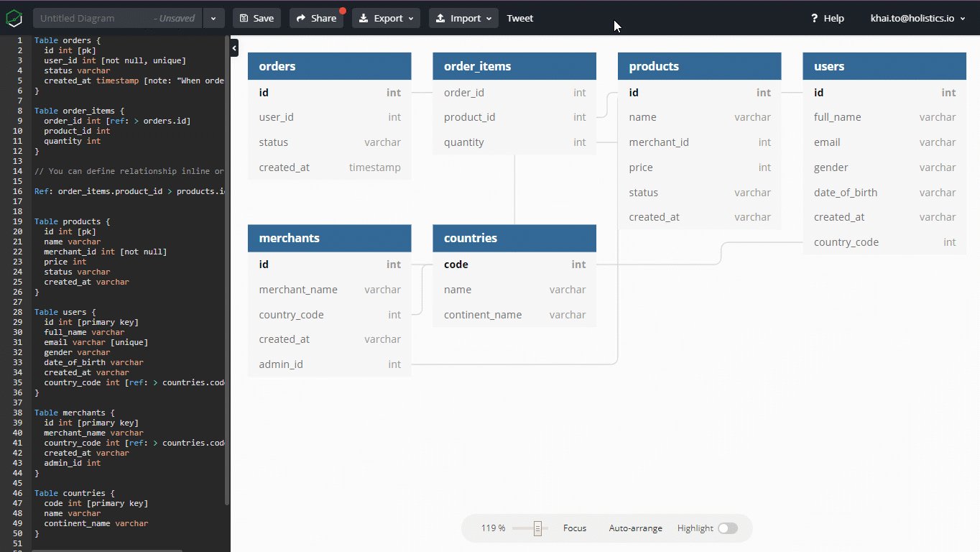Click the Tweet link
This screenshot has width=980, height=552.
pos(519,18)
